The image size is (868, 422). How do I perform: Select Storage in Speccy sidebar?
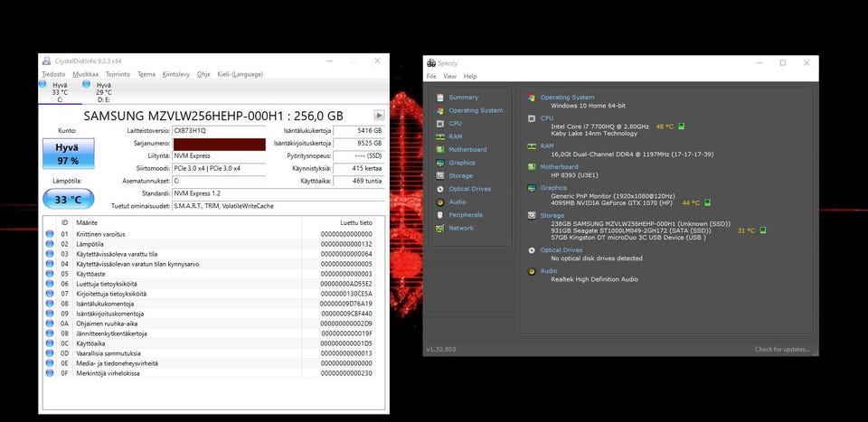tap(460, 176)
